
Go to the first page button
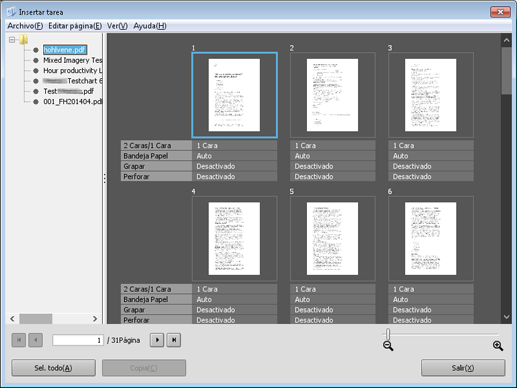tap(19, 340)
